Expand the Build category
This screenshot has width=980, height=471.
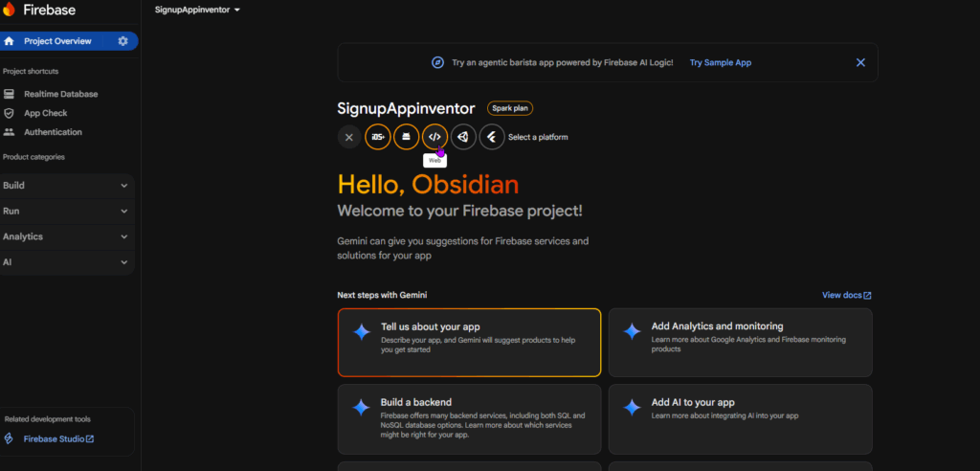67,186
